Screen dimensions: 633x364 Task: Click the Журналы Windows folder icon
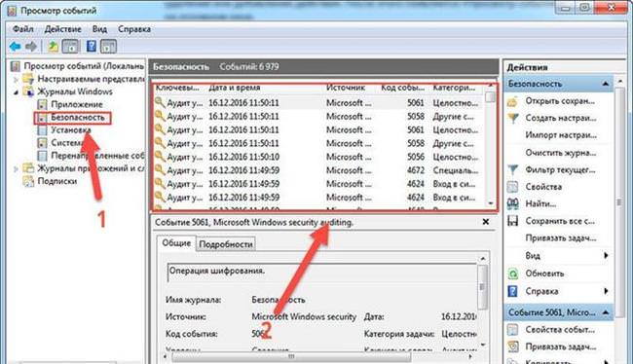[28, 91]
